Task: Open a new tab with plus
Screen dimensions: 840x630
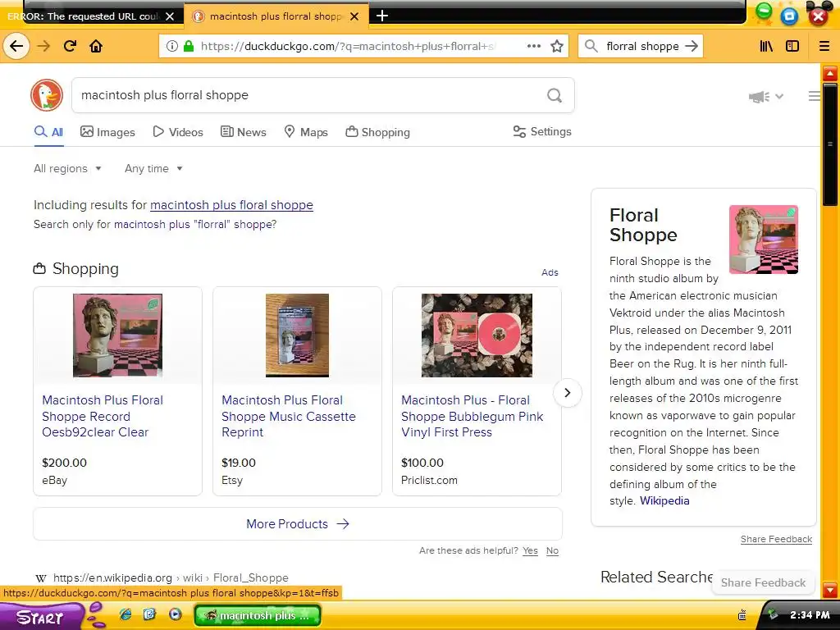Action: click(x=382, y=16)
